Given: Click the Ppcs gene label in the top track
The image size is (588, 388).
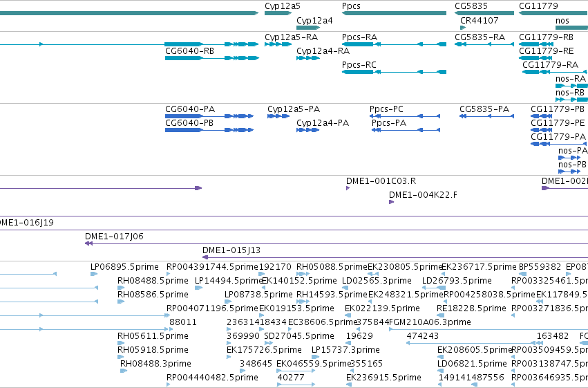Looking at the screenshot, I should 351,6.
